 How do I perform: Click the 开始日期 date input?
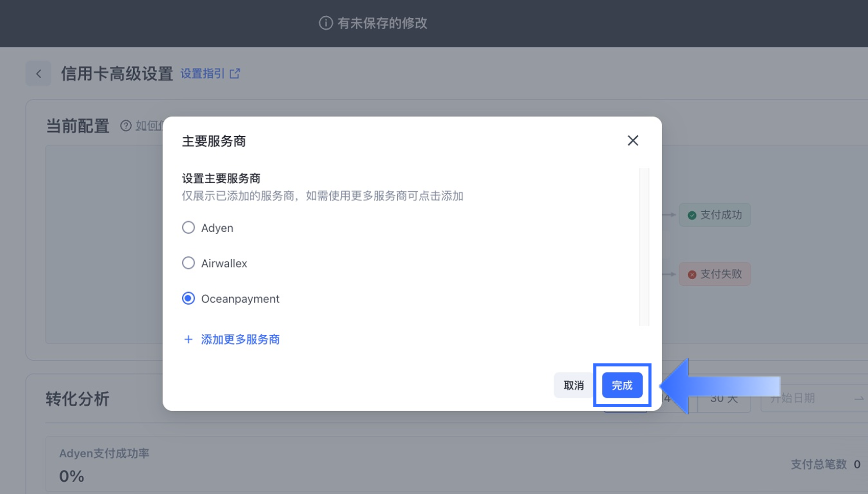(x=814, y=398)
